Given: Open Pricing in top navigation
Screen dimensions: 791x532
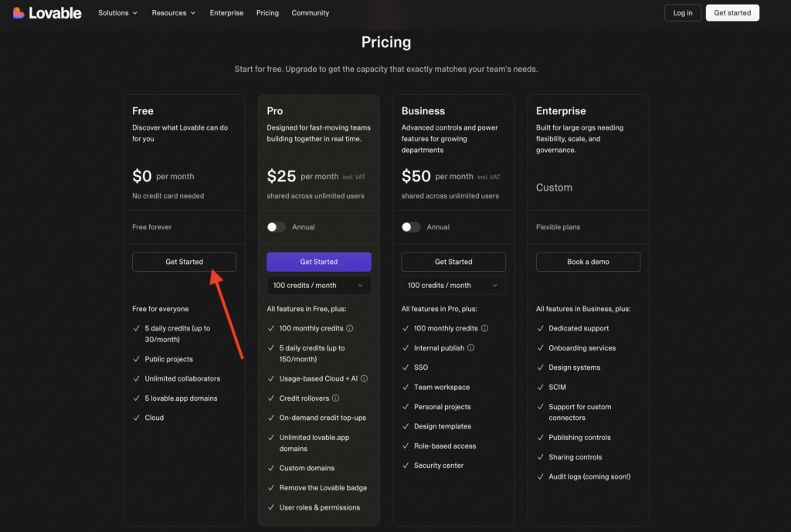Looking at the screenshot, I should (267, 13).
